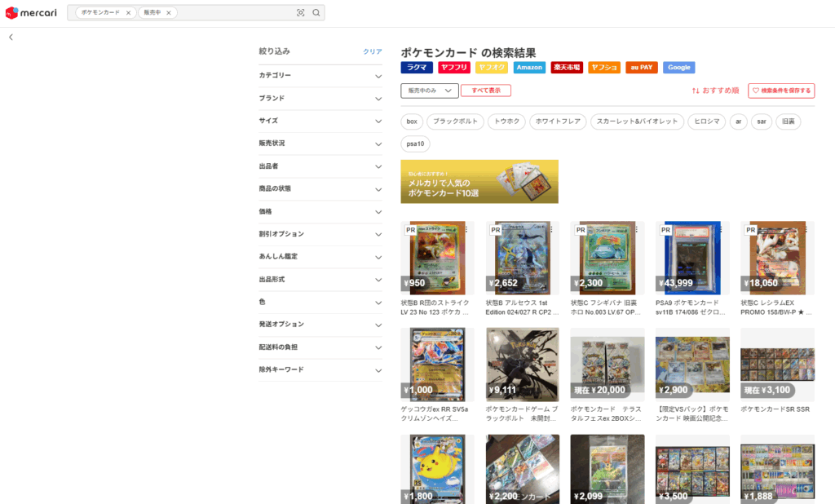Image resolution: width=835 pixels, height=504 pixels.
Task: Expand the 配送料の負担 filter
Action: coord(320,347)
